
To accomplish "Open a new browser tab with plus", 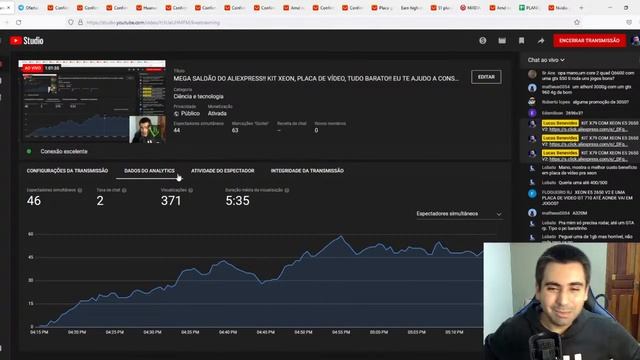I will pyautogui.click(x=581, y=8).
